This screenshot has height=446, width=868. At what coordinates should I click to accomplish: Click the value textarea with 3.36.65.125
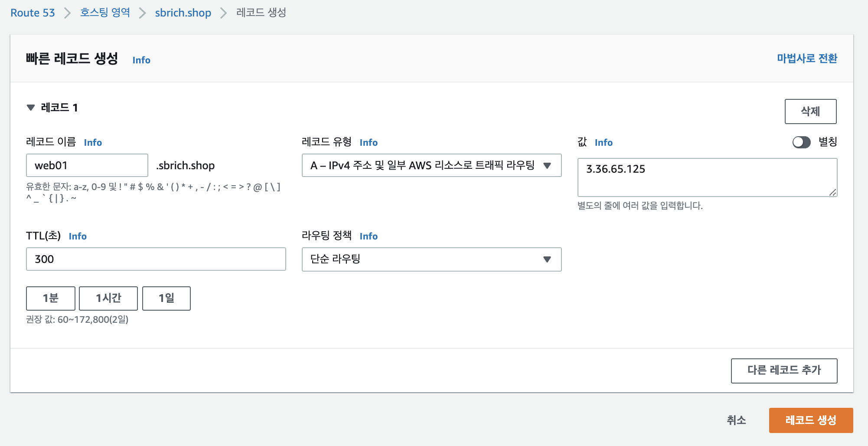[707, 177]
